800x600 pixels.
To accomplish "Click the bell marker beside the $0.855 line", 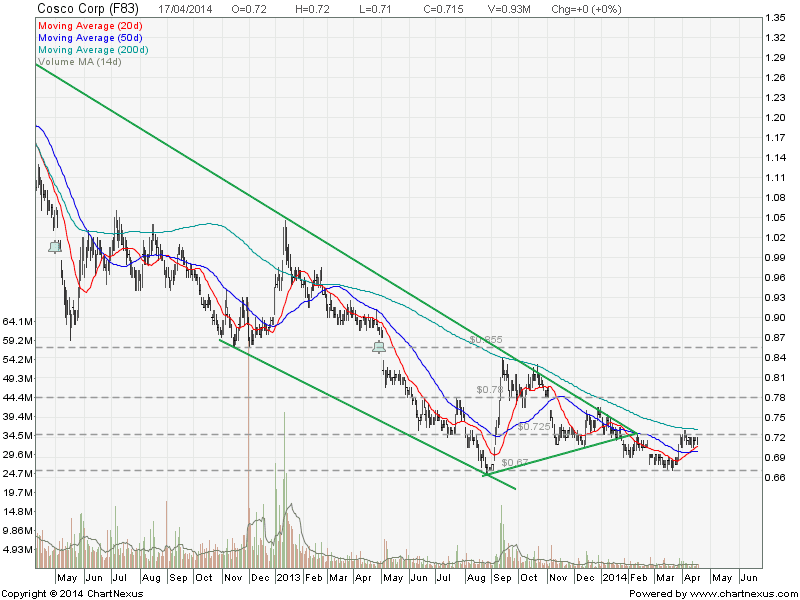I will click(379, 347).
